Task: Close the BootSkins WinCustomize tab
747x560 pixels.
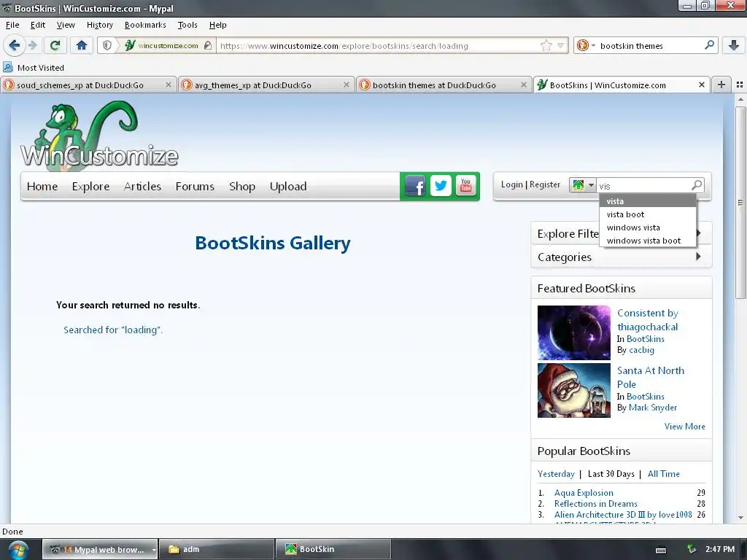Action: click(x=701, y=85)
